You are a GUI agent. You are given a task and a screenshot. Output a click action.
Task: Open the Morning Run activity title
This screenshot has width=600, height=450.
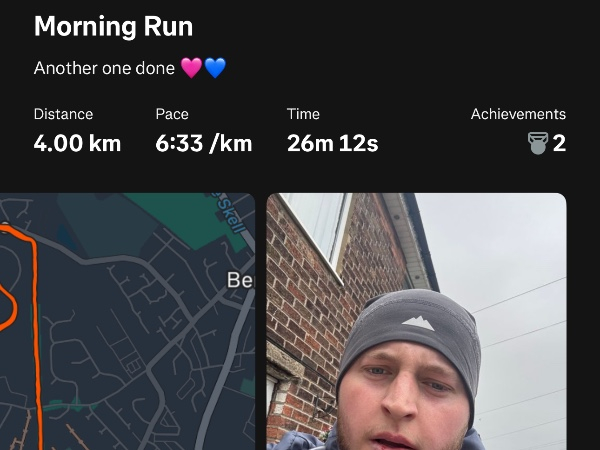(x=113, y=26)
